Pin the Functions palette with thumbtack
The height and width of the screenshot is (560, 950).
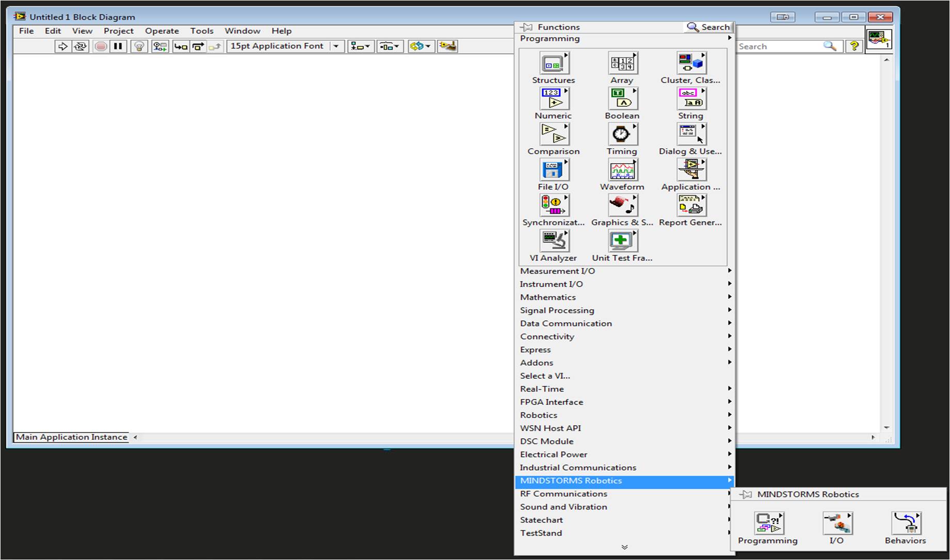point(526,27)
